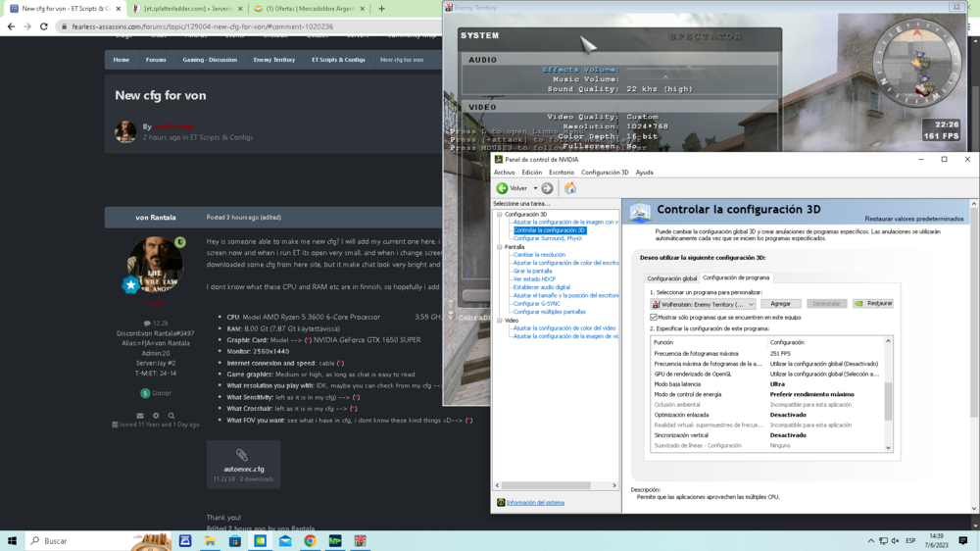Screen dimensions: 980x551
Task: Open 'Configurar G-SYNC' task
Action: 536,303
